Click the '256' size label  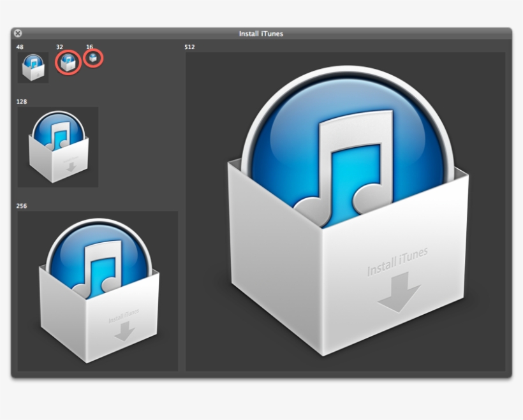click(x=21, y=206)
